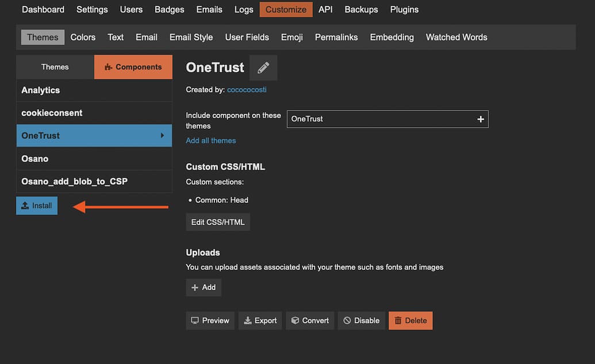This screenshot has height=364, width=595.
Task: Click the orange Delete button
Action: pos(410,321)
